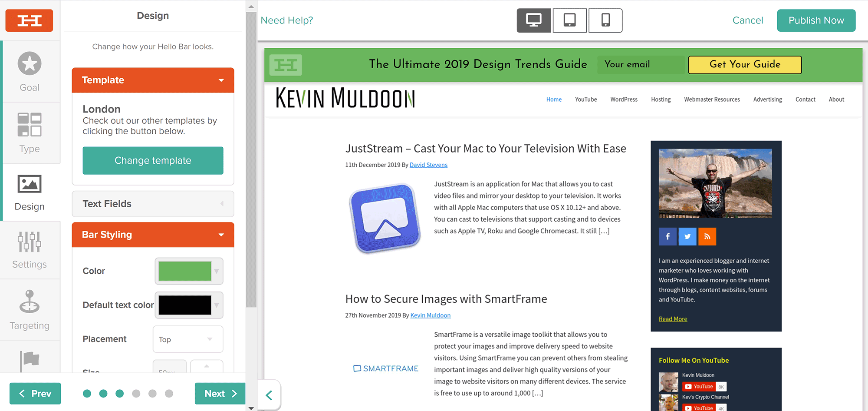This screenshot has width=868, height=411.
Task: Click the SmartFrame logo image
Action: [386, 368]
